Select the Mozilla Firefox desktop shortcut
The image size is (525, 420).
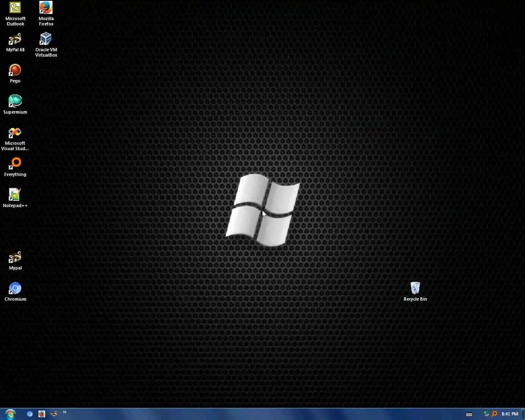tap(46, 14)
